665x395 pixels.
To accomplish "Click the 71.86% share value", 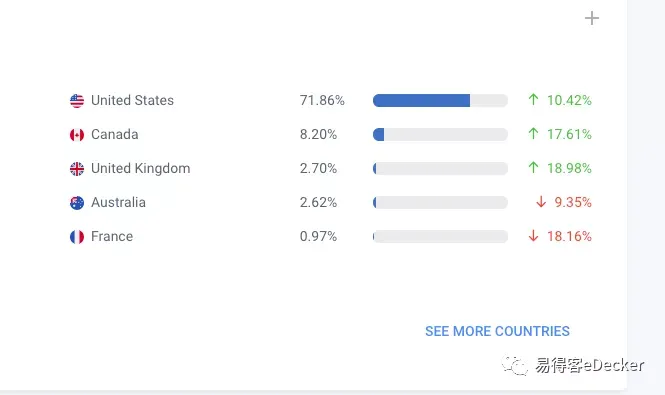I will pyautogui.click(x=322, y=100).
